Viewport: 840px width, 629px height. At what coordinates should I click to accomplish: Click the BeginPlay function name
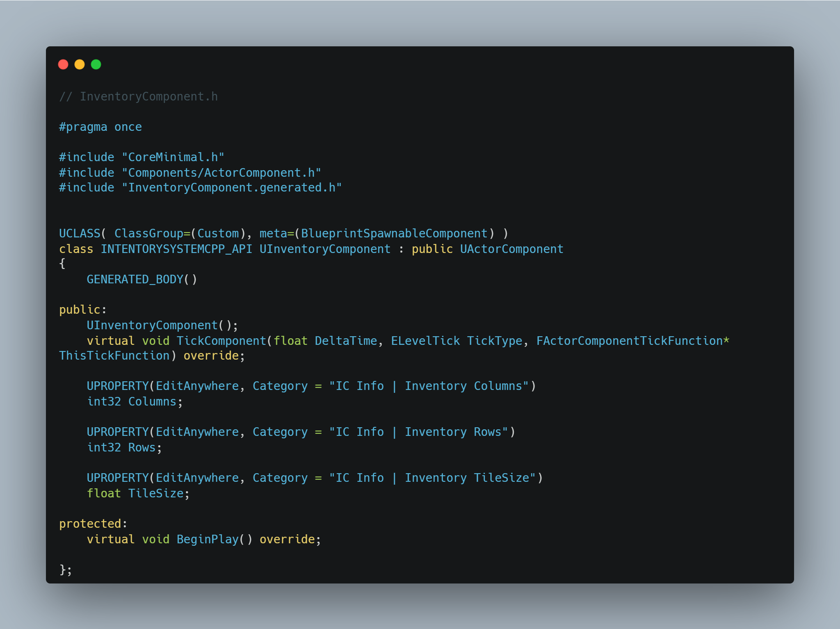[208, 540]
